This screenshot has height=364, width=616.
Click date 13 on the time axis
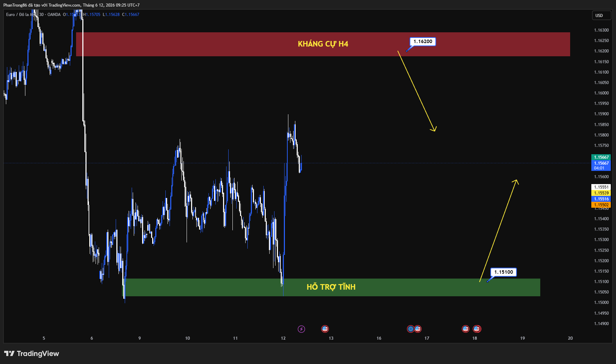click(x=331, y=338)
